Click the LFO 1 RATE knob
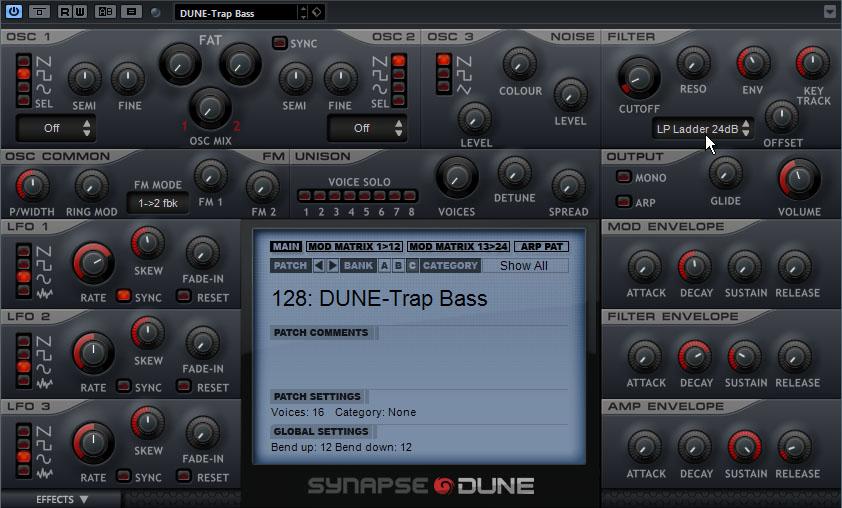 click(x=93, y=263)
